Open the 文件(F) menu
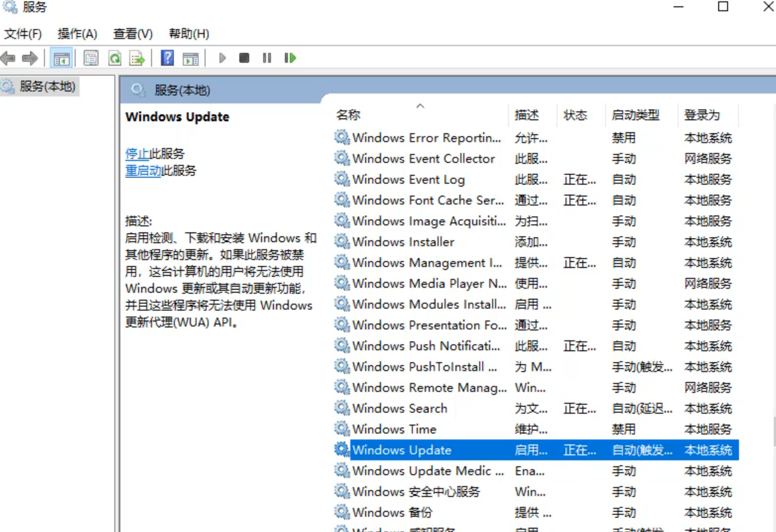This screenshot has height=532, width=776. (x=22, y=33)
